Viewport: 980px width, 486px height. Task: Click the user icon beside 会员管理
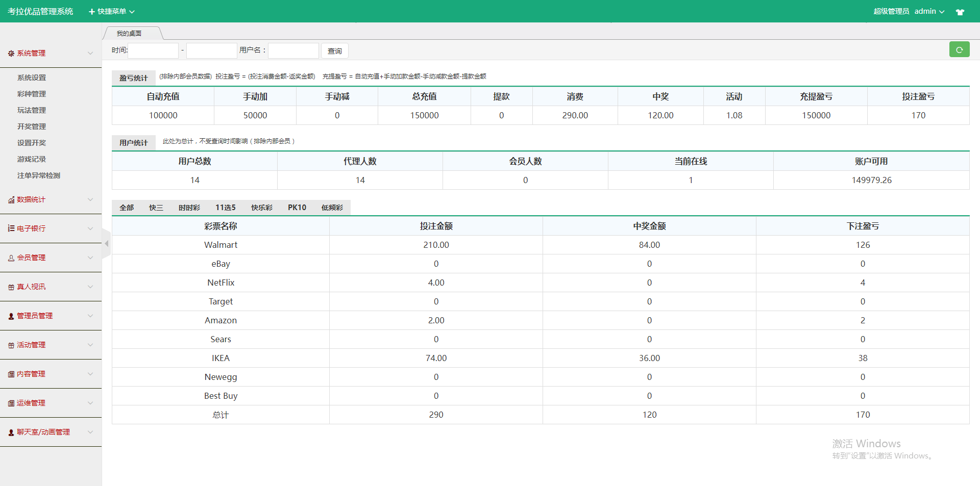(11, 258)
